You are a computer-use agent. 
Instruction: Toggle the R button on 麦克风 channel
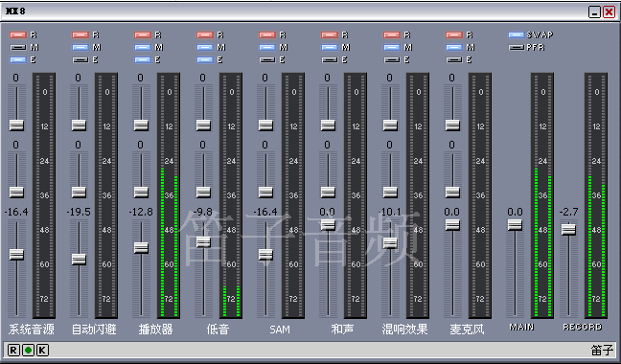click(454, 35)
